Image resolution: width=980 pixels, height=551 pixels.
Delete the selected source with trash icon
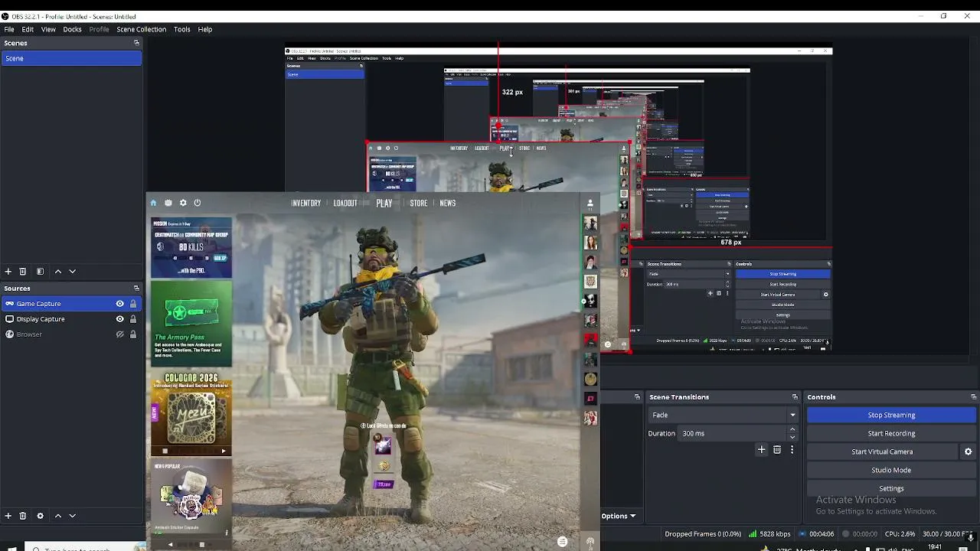point(23,516)
